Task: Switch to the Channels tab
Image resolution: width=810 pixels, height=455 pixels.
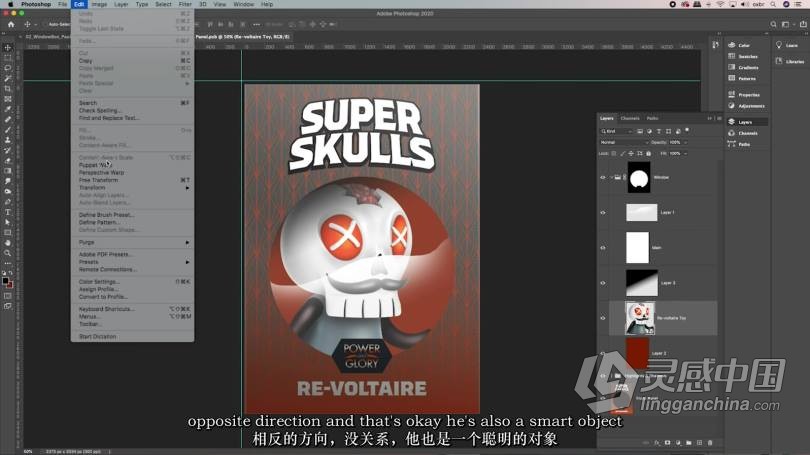Action: [x=630, y=118]
